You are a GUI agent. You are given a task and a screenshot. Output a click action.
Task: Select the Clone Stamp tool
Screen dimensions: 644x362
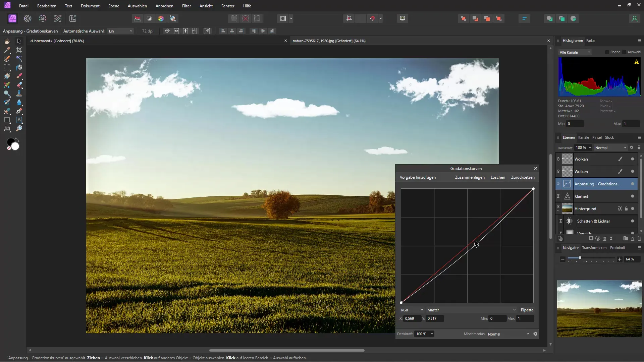pyautogui.click(x=19, y=94)
